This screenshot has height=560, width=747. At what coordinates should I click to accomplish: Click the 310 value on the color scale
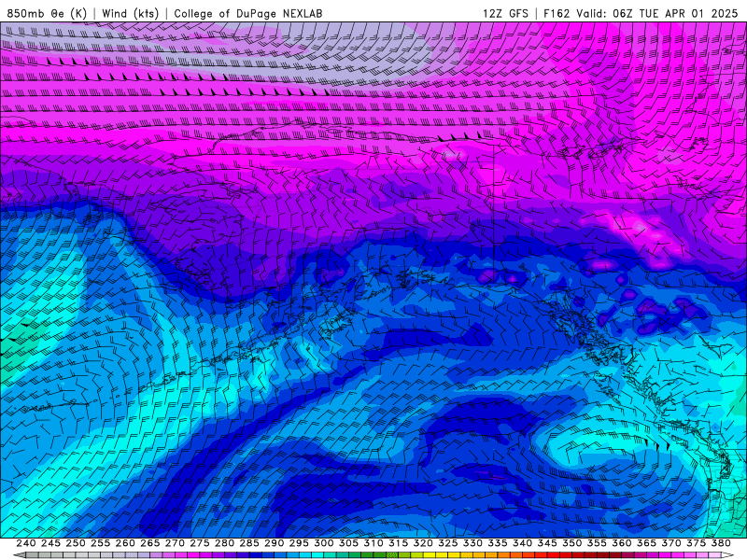pyautogui.click(x=373, y=543)
